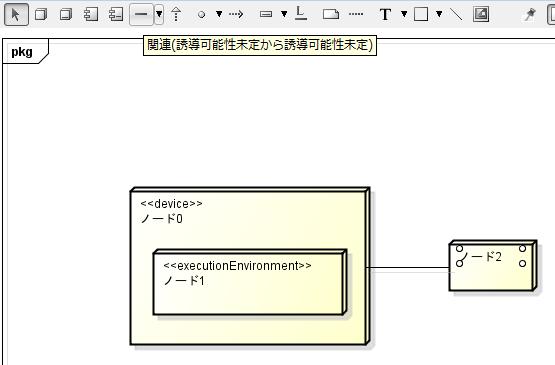Select the arrow selection tool
The image size is (555, 365).
tap(16, 15)
